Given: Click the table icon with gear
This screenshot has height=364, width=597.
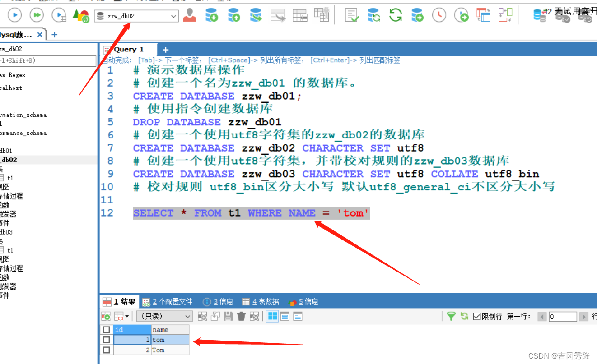Looking at the screenshot, I should [x=322, y=14].
